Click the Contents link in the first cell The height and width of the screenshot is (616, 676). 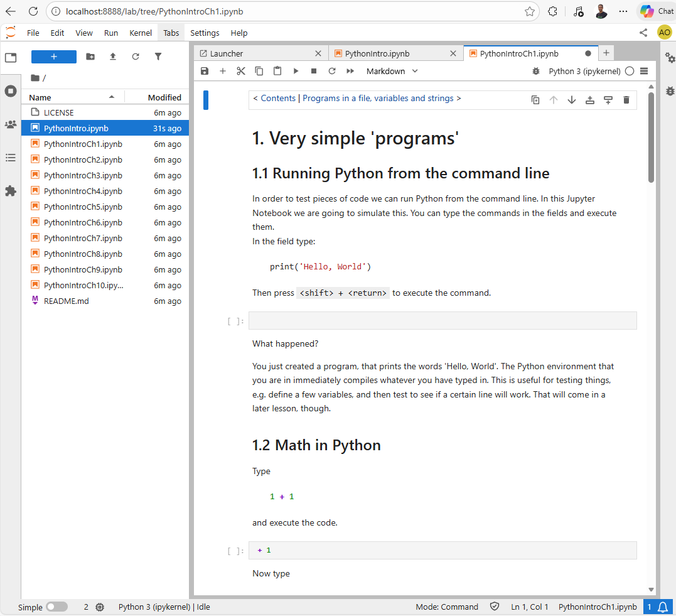pyautogui.click(x=278, y=99)
